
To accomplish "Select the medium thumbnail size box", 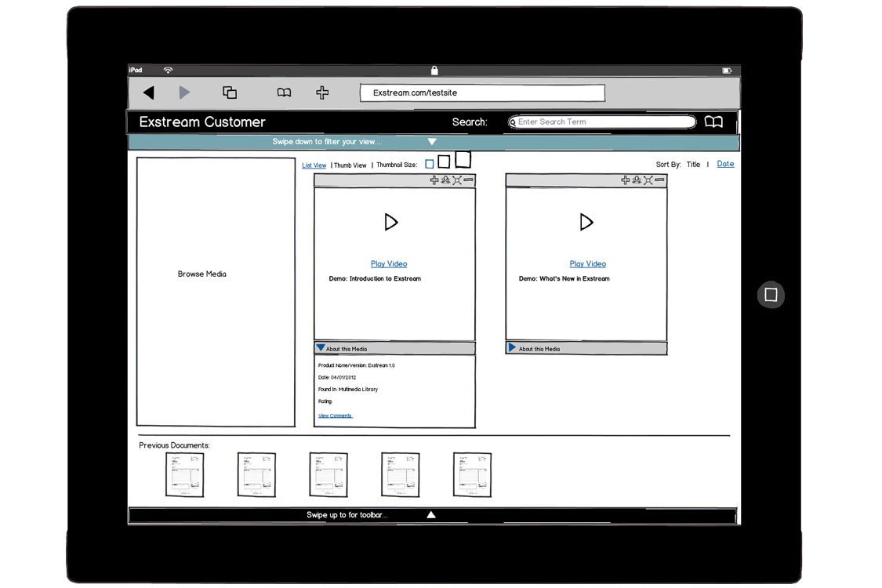I will [x=444, y=162].
